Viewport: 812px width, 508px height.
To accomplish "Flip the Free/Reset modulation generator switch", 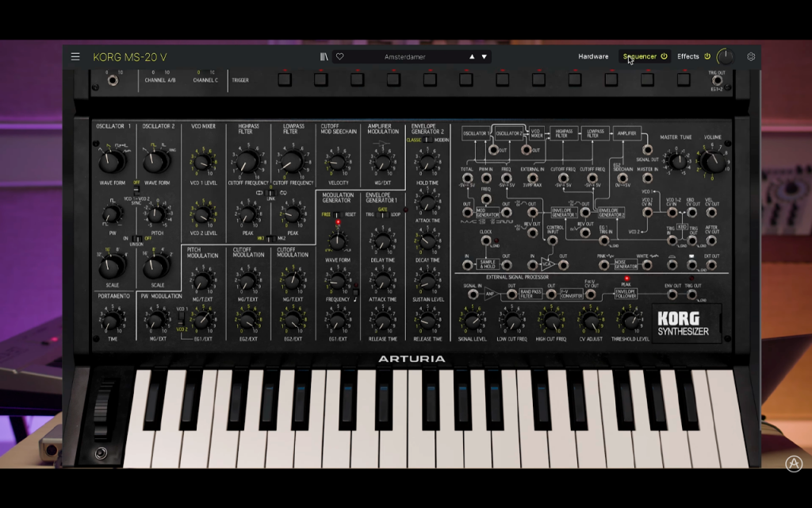I will [338, 214].
